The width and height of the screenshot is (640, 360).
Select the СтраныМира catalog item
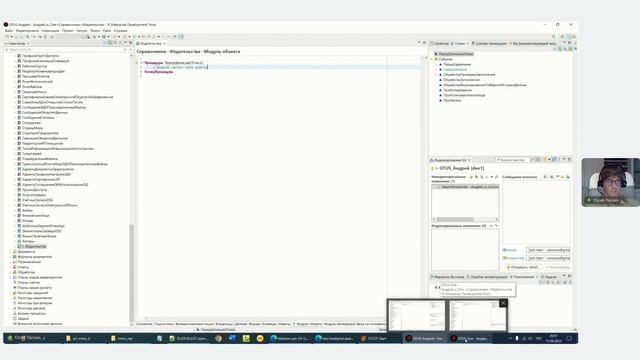(x=32, y=128)
